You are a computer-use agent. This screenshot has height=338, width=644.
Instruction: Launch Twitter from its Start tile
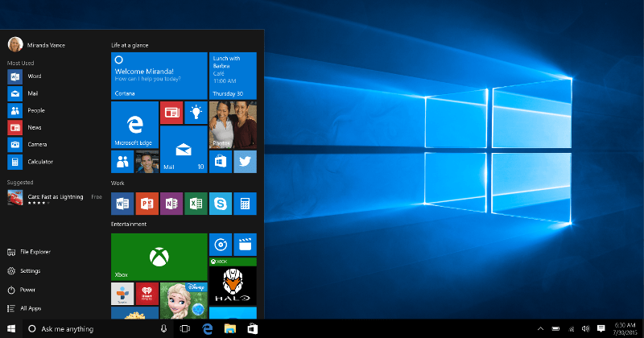click(245, 162)
